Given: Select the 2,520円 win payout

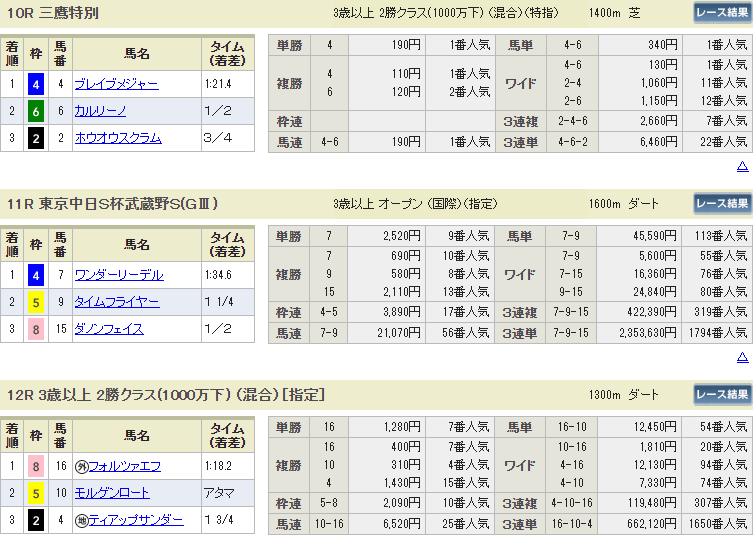Looking at the screenshot, I should [x=402, y=236].
